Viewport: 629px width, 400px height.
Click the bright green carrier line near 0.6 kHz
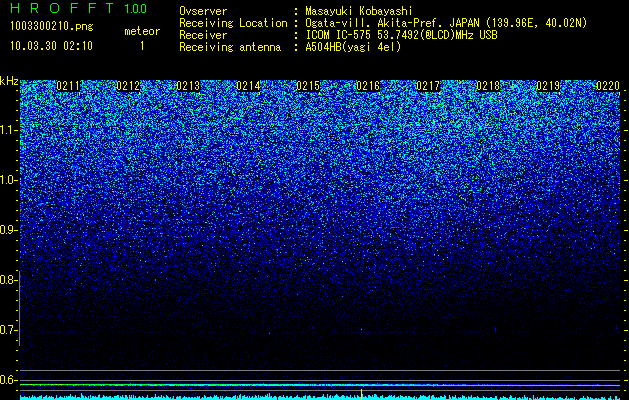coord(320,385)
